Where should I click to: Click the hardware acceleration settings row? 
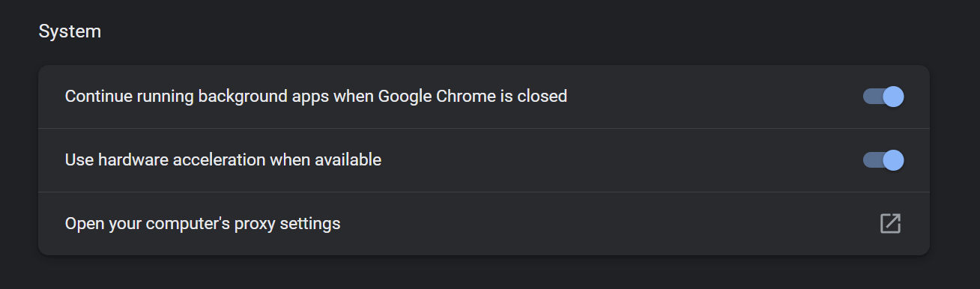pos(484,160)
